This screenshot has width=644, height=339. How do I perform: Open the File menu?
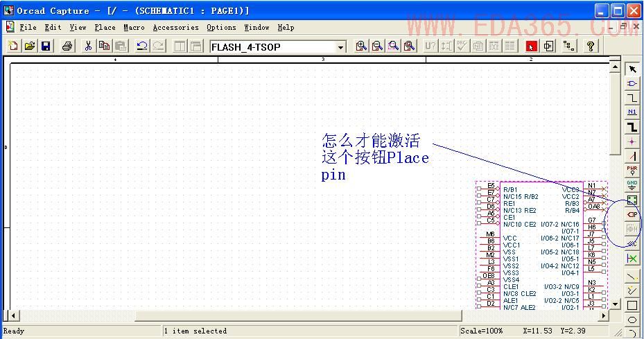pos(28,28)
